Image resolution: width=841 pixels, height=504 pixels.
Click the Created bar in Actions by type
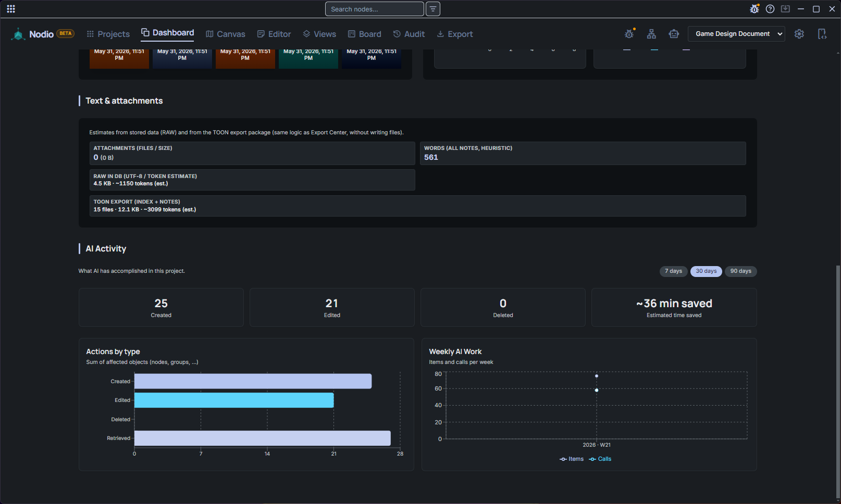point(253,381)
